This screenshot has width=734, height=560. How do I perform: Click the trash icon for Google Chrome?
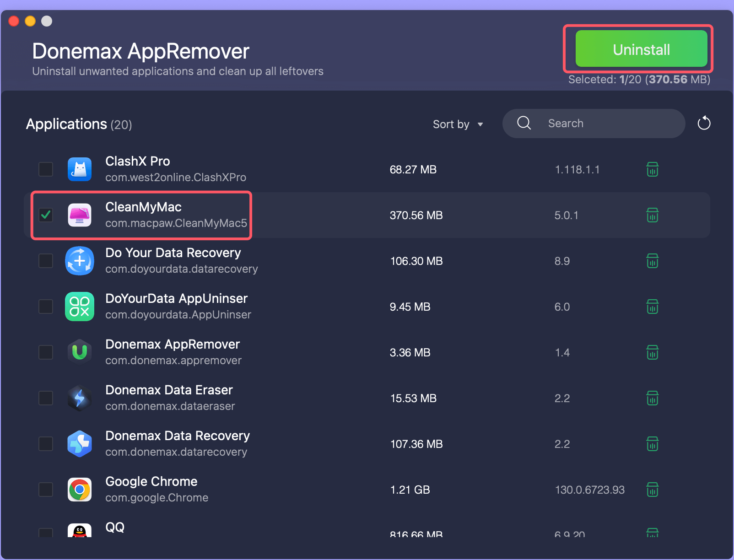click(x=653, y=490)
